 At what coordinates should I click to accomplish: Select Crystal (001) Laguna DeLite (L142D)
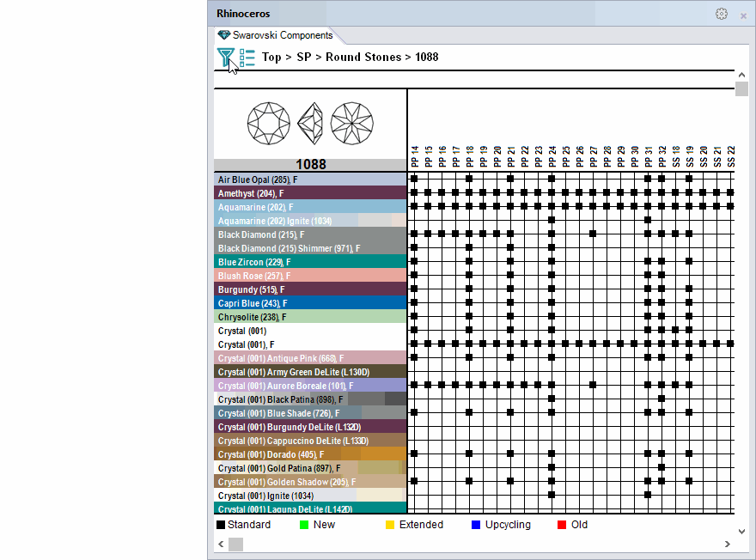click(310, 508)
